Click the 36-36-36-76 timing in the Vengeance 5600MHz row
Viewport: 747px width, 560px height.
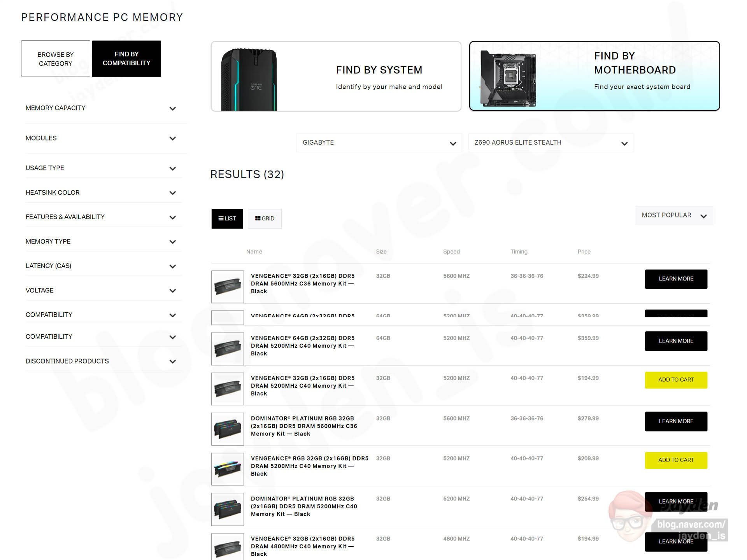tap(527, 276)
